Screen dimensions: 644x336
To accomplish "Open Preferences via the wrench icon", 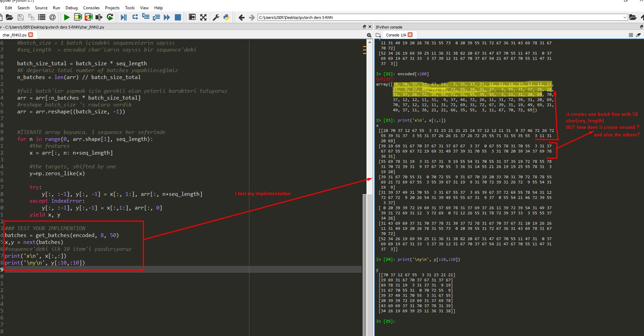I will coord(216,17).
